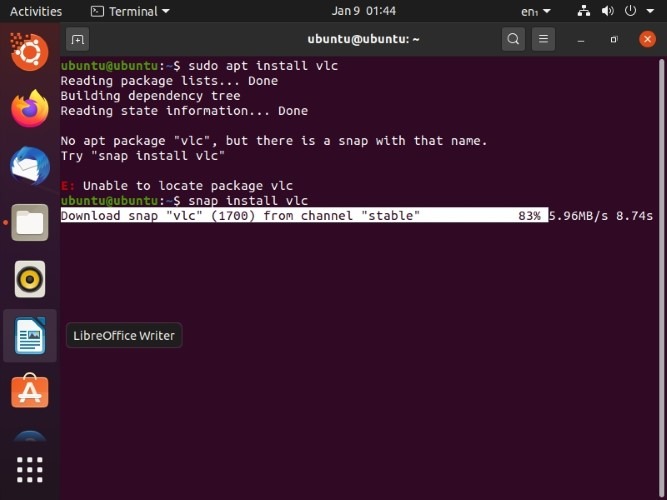Click 'Unable to locate package vlc' error
Viewport: 667px width, 500px height.
click(x=188, y=186)
